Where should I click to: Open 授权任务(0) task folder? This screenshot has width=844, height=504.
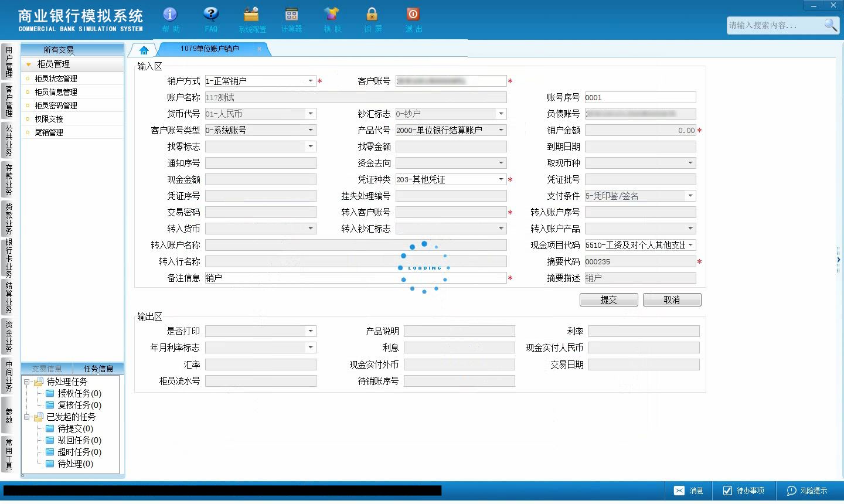pyautogui.click(x=74, y=393)
